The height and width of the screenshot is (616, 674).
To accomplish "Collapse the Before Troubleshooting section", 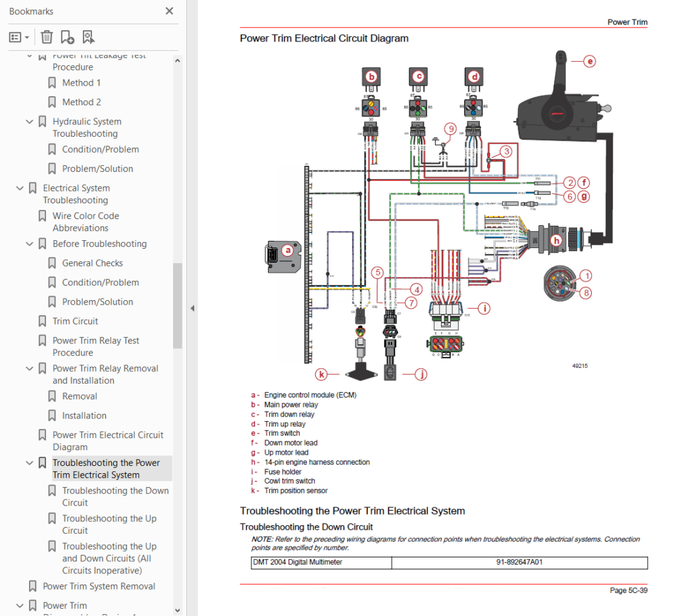I will tap(29, 244).
